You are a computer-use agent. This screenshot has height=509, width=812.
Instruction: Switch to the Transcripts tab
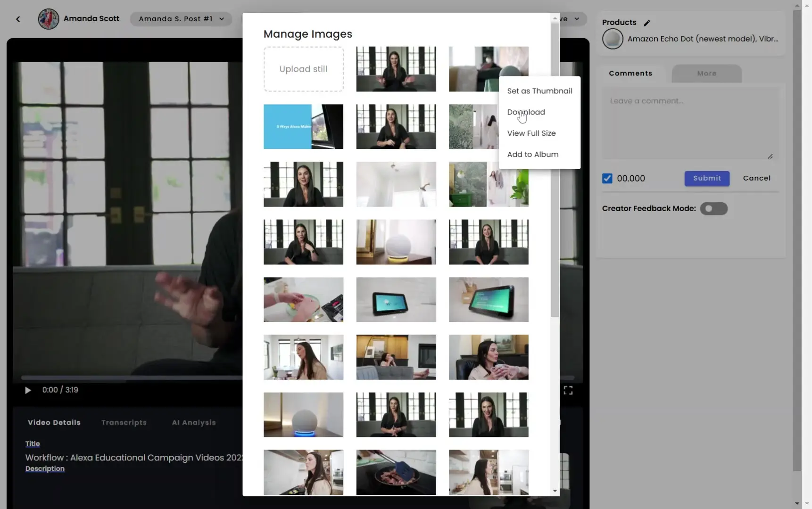124,422
